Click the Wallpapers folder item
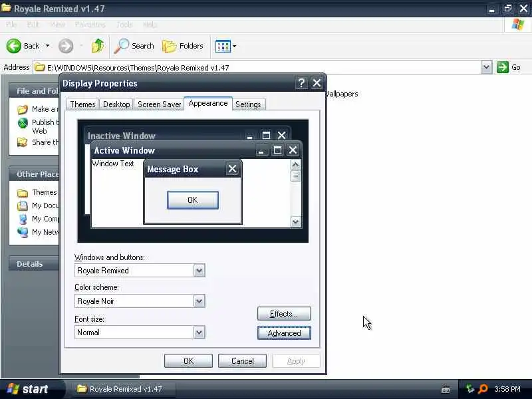Viewport: 532px width, 399px height. [342, 94]
